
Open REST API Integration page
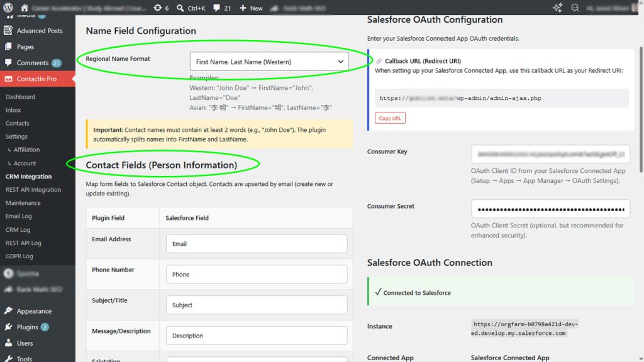(33, 190)
